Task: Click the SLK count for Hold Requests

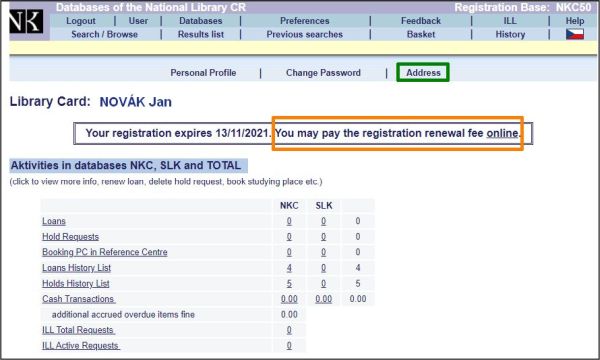Action: pos(324,237)
